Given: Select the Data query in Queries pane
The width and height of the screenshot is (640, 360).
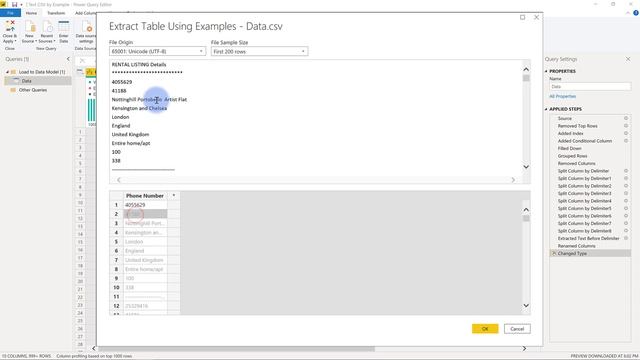Looking at the screenshot, I should (x=38, y=81).
